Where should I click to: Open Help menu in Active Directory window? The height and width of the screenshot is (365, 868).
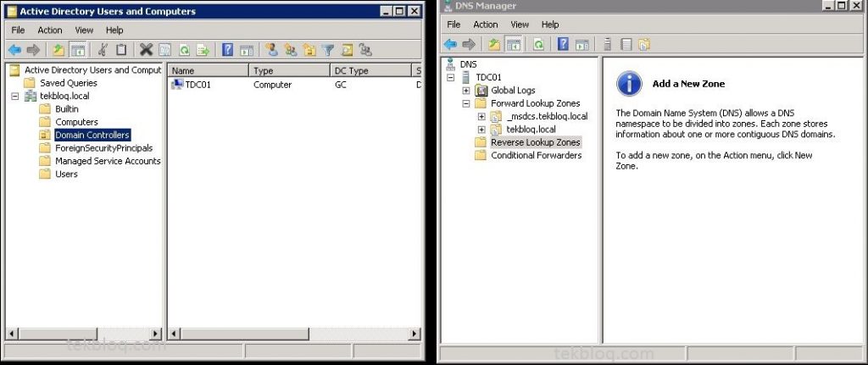[x=114, y=30]
